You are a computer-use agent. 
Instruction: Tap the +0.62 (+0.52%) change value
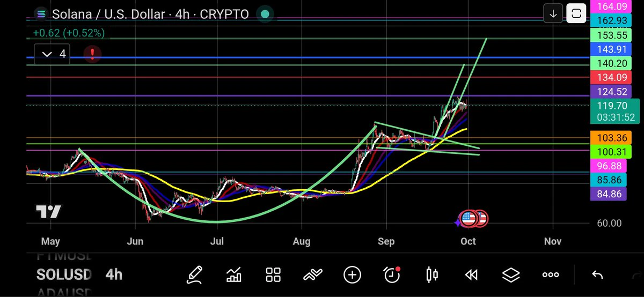[69, 33]
